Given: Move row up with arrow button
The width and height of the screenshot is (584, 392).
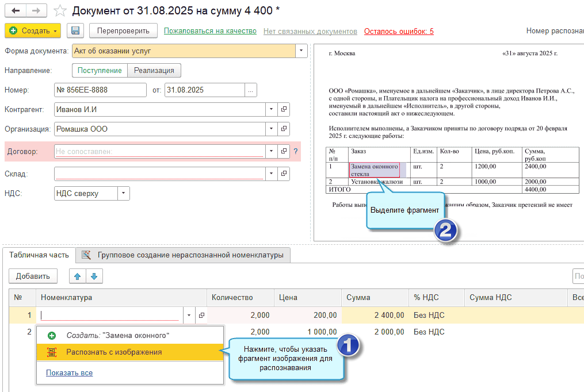Looking at the screenshot, I should pyautogui.click(x=77, y=276).
